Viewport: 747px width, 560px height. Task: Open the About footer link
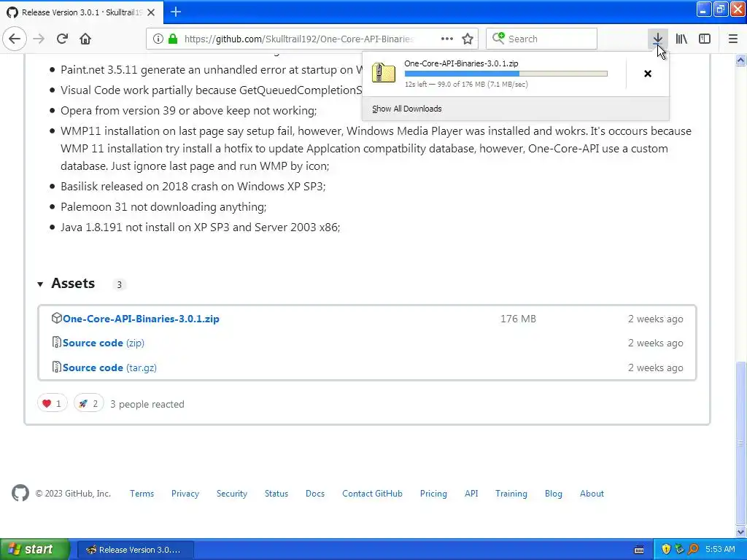(x=592, y=494)
